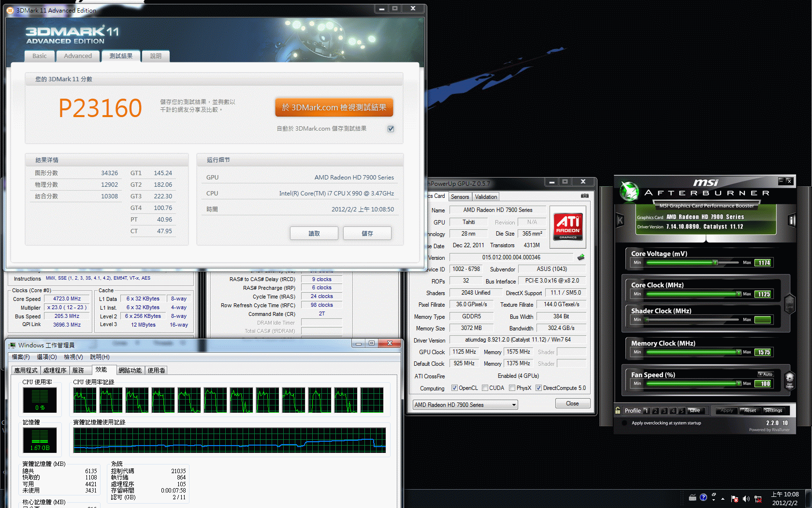Select 網路功能 tab in Task Manager
This screenshot has width=812, height=508.
coord(130,371)
